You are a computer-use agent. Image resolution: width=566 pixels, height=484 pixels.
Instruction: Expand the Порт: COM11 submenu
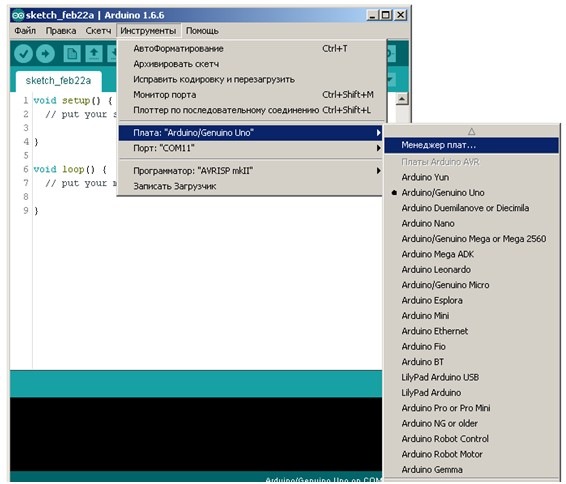[251, 148]
